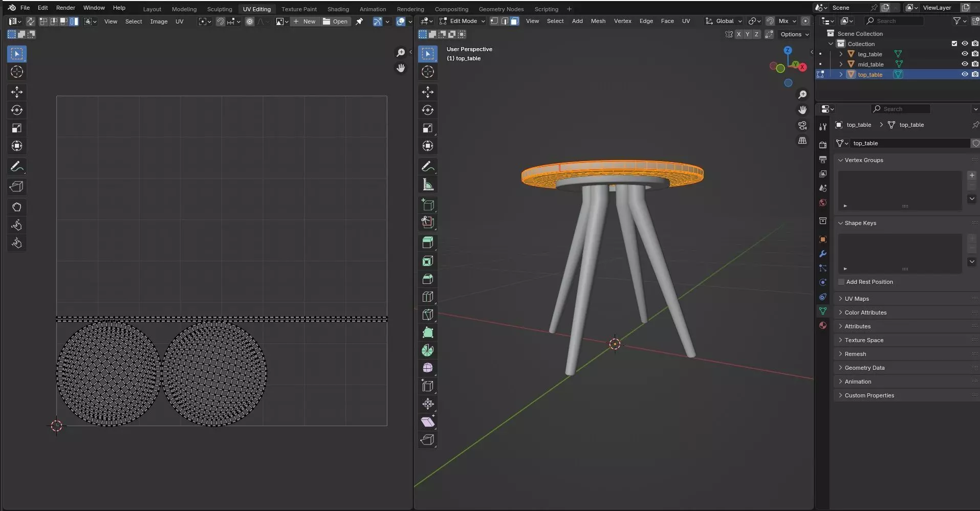Enable Add Rest Position checkbox

(x=841, y=282)
